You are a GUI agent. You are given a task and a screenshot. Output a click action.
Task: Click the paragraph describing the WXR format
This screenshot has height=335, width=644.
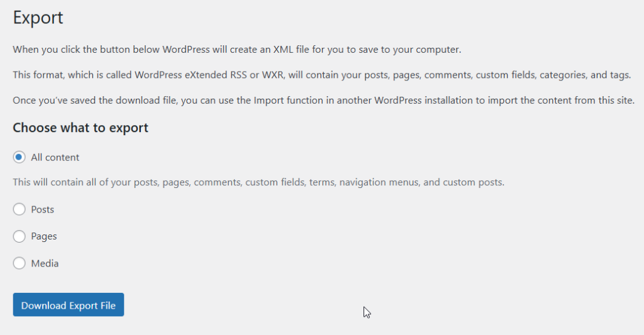point(321,75)
